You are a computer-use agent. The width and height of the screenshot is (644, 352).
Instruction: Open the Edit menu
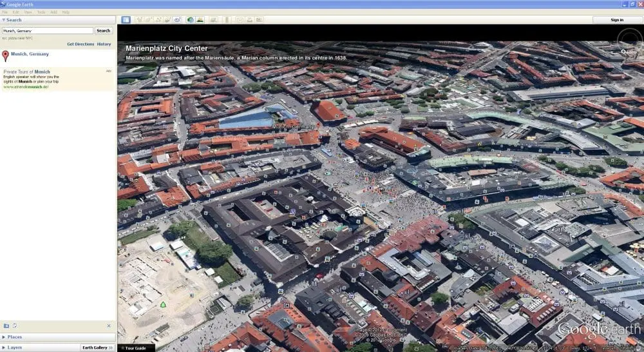pyautogui.click(x=15, y=12)
